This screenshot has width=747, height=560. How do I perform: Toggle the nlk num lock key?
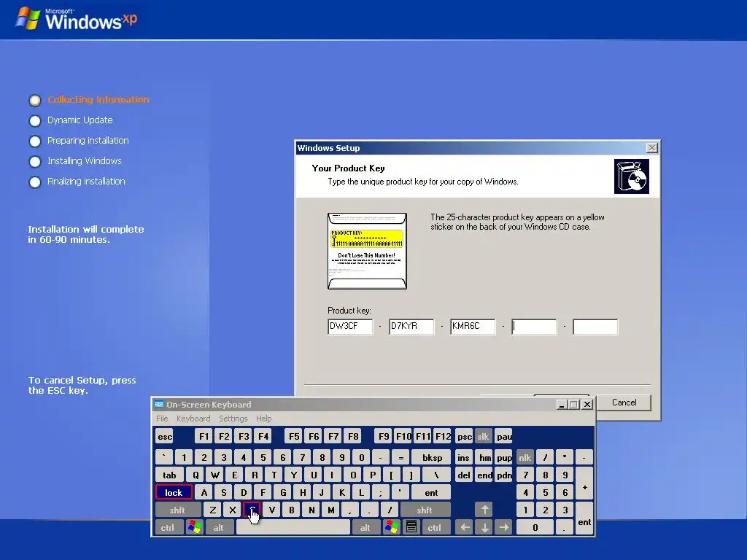tap(525, 458)
